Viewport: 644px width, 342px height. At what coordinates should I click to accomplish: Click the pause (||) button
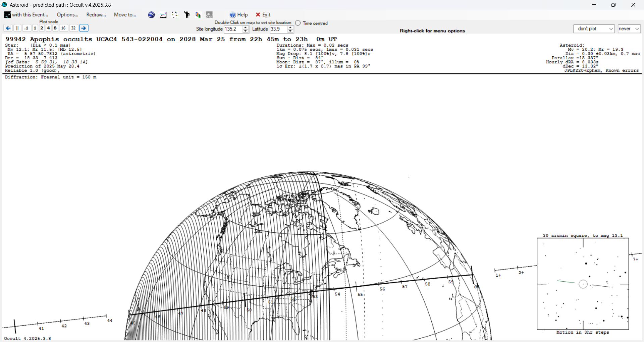pyautogui.click(x=17, y=28)
